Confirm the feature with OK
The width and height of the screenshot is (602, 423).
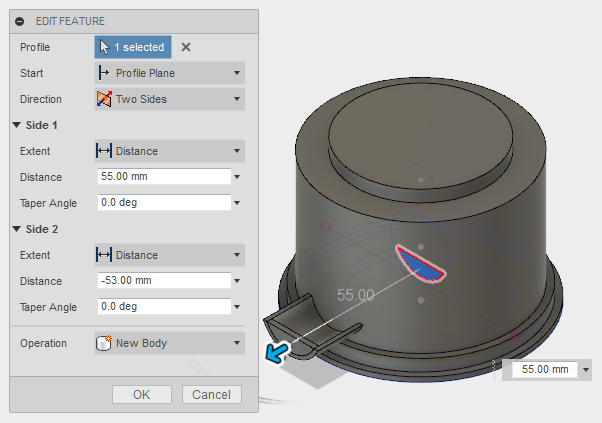click(x=142, y=395)
